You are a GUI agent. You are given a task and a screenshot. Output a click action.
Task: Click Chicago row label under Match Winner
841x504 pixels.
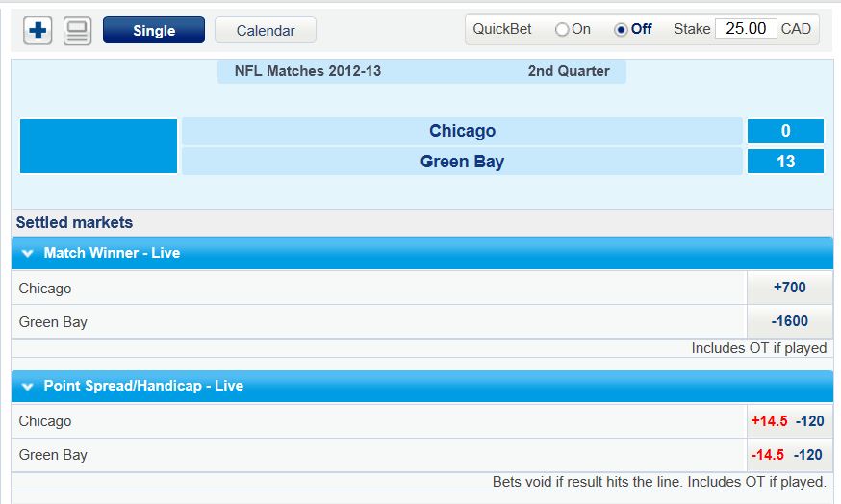(x=45, y=289)
